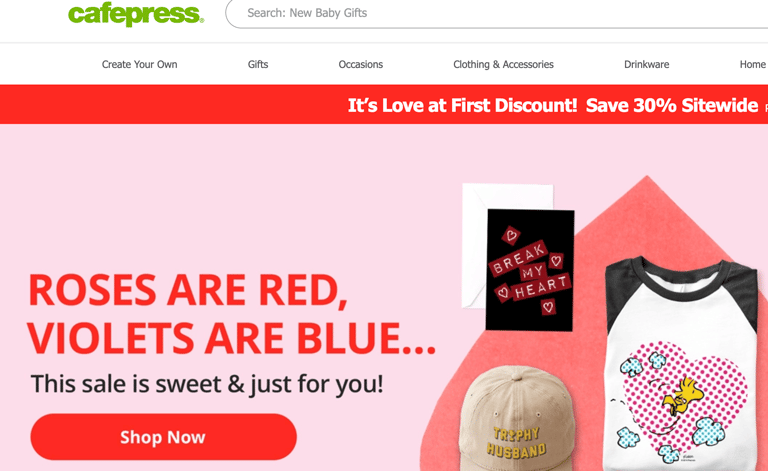This screenshot has height=471, width=768.
Task: Open the Home menu item
Action: 753,64
